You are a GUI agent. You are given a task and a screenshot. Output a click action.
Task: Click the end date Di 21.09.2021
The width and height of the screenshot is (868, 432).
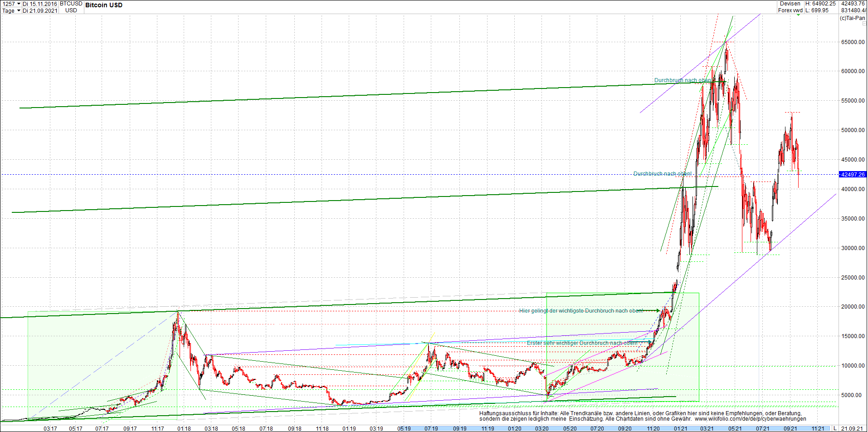(40, 10)
